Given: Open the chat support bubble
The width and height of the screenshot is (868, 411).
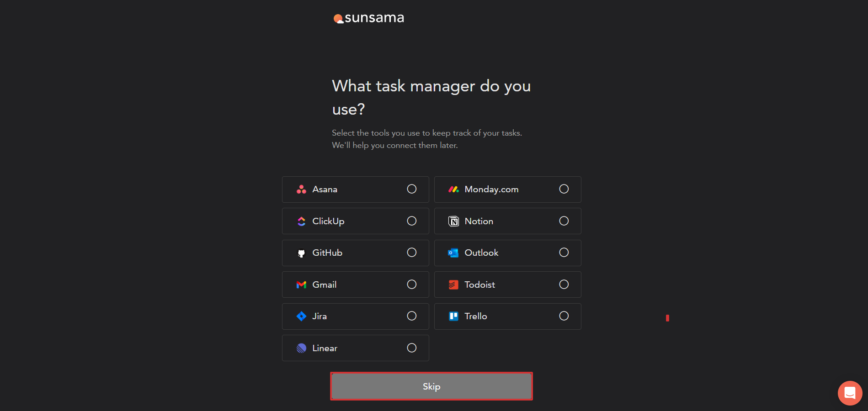Looking at the screenshot, I should (850, 393).
